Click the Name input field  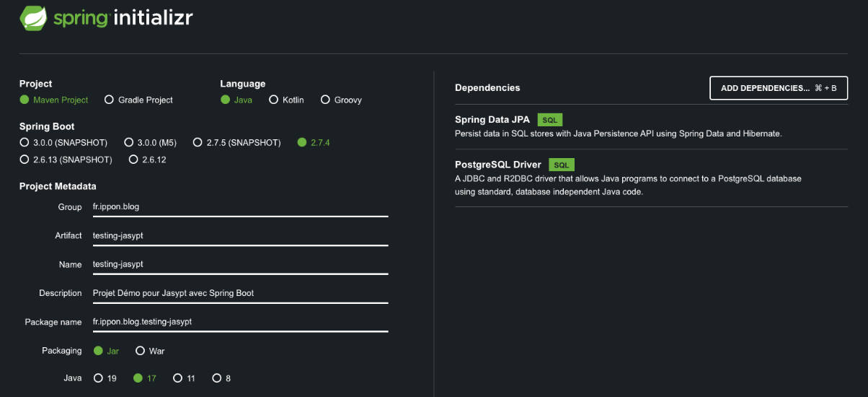pyautogui.click(x=240, y=265)
